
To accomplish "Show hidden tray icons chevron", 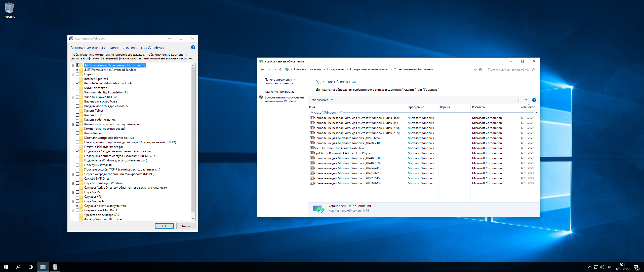I will pyautogui.click(x=590, y=267).
